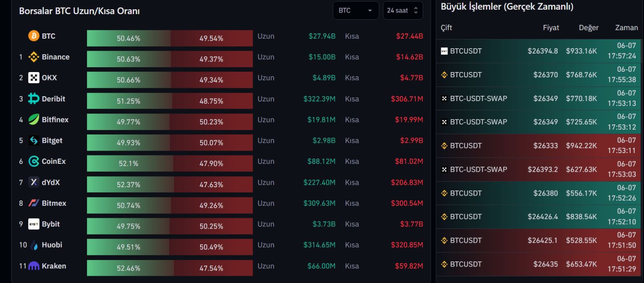Click Binance long value $15.00B
This screenshot has width=644, height=283.
coord(322,57)
